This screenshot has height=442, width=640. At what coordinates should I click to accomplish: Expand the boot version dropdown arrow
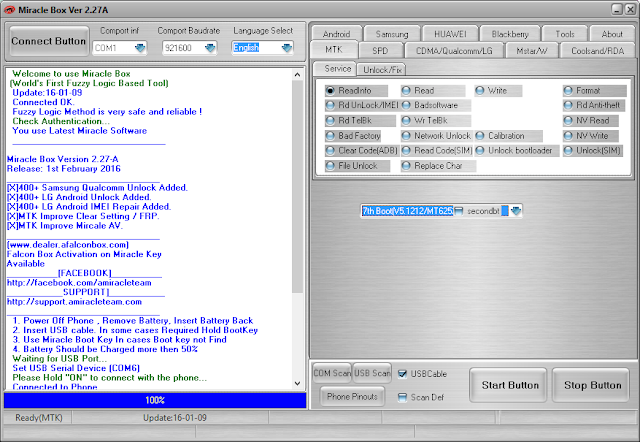(x=516, y=211)
